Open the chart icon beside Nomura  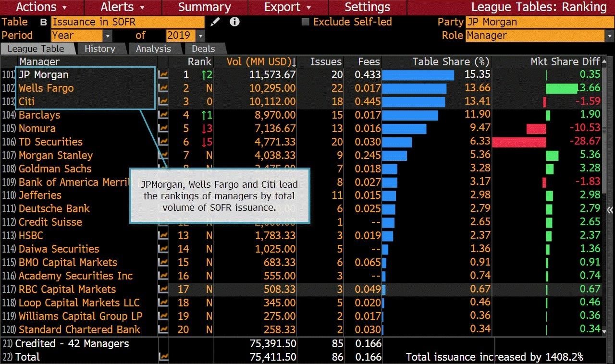click(163, 129)
